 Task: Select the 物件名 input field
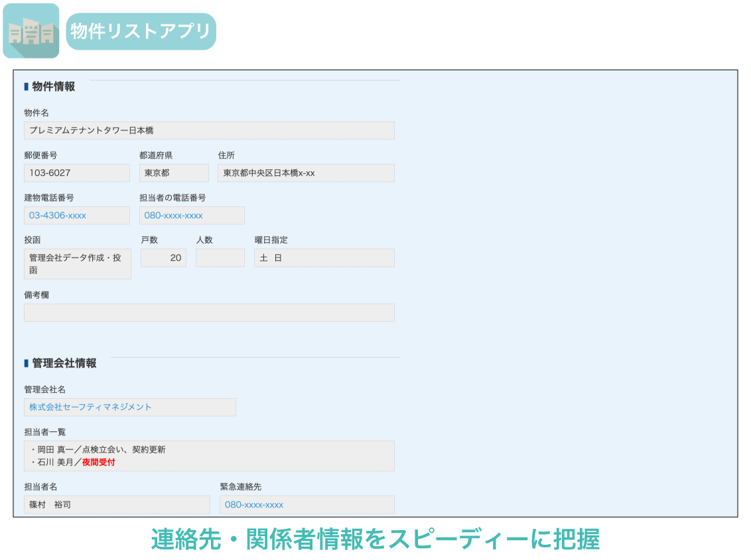(209, 130)
